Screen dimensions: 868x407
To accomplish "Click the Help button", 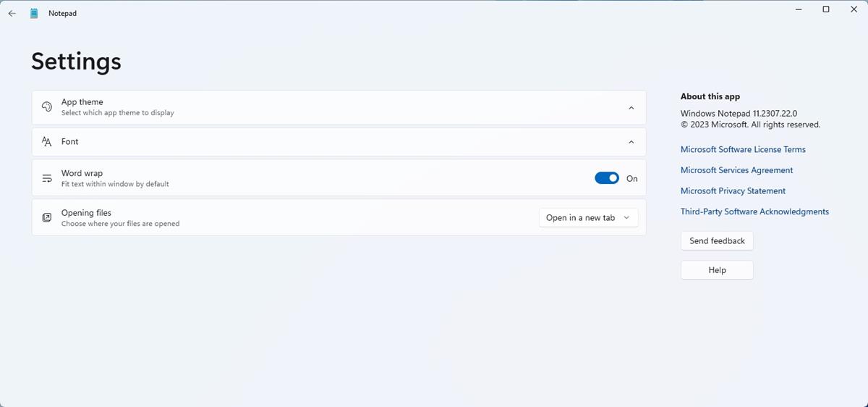I will click(x=717, y=270).
